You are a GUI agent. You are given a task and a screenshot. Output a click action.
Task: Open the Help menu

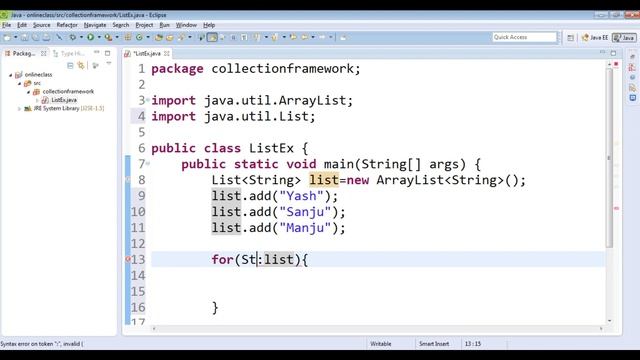click(209, 25)
